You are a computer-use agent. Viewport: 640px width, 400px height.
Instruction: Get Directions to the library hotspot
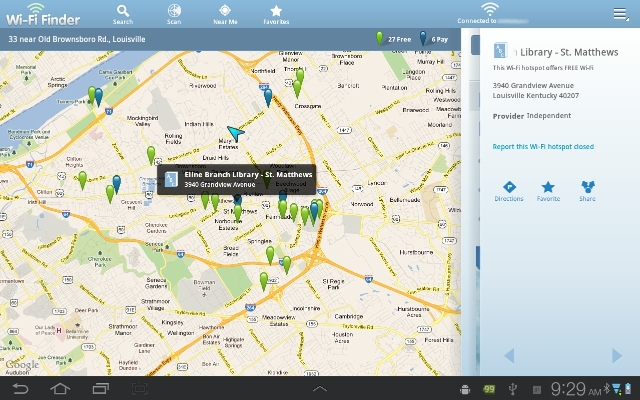[509, 191]
